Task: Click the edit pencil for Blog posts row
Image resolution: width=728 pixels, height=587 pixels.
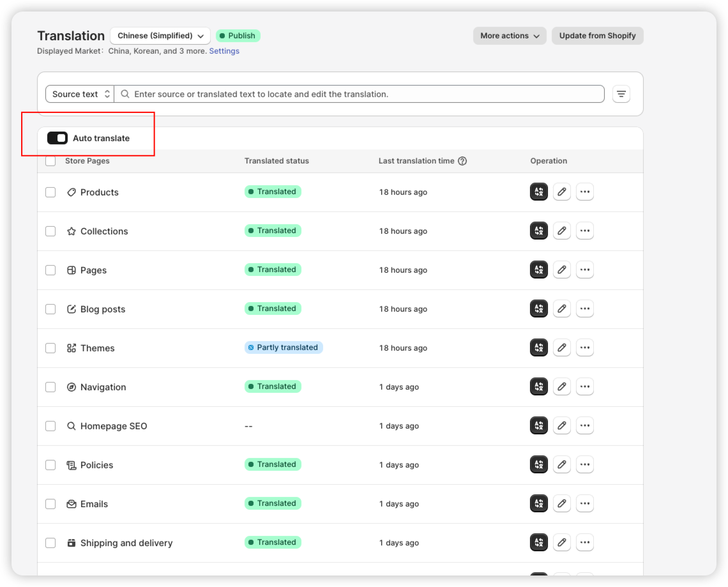Action: coord(562,309)
